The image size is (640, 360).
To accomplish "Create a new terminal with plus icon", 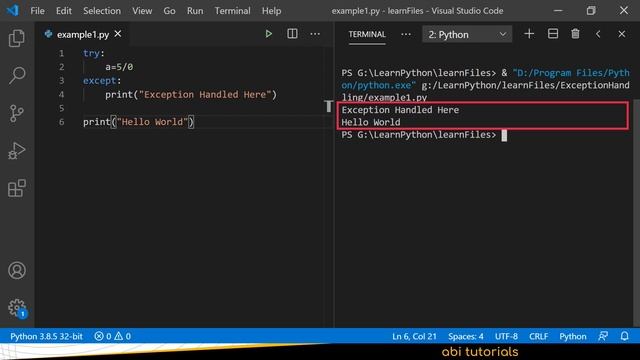I will pos(529,34).
